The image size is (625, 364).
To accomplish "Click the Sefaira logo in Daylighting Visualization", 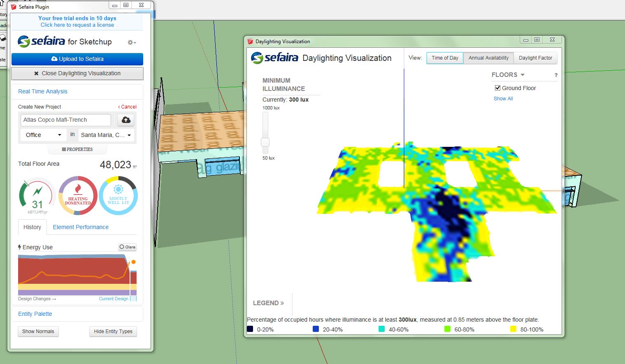I will (x=275, y=58).
